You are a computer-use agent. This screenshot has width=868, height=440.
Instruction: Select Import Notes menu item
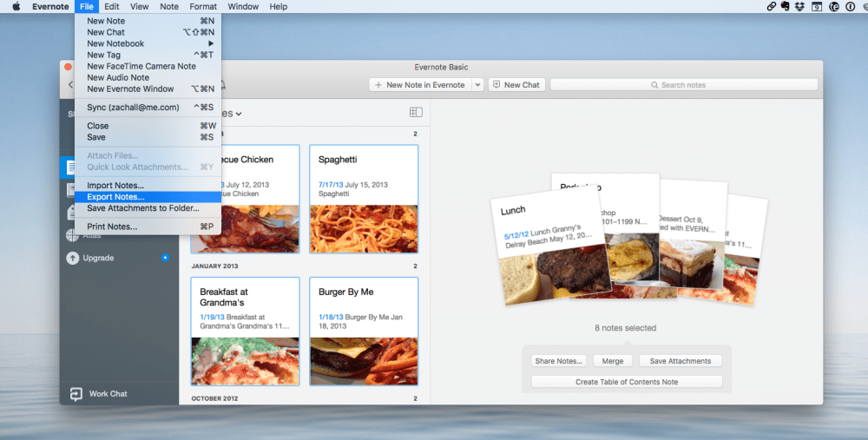(x=115, y=186)
